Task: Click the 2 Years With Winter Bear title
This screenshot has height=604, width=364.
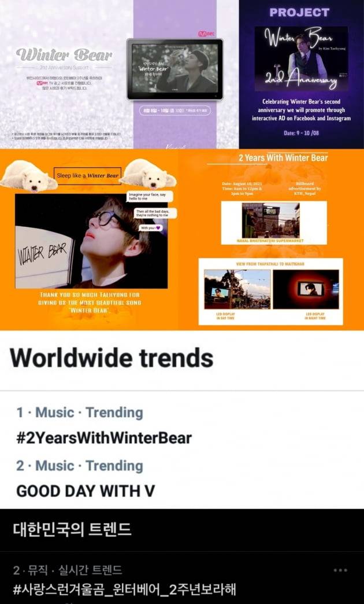Action: [x=283, y=157]
